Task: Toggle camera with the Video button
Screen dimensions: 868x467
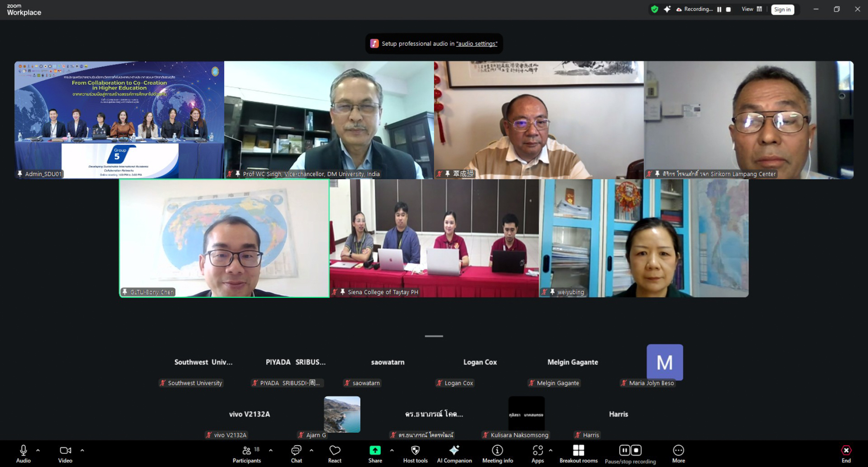Action: coord(65,453)
